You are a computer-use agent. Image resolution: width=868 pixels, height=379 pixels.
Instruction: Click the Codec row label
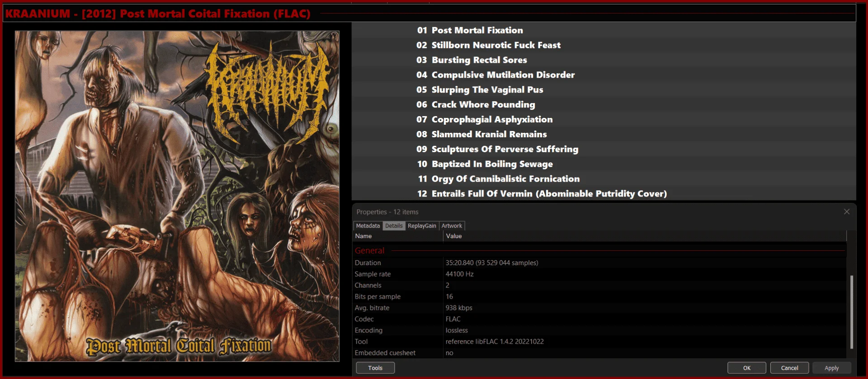[x=364, y=319]
